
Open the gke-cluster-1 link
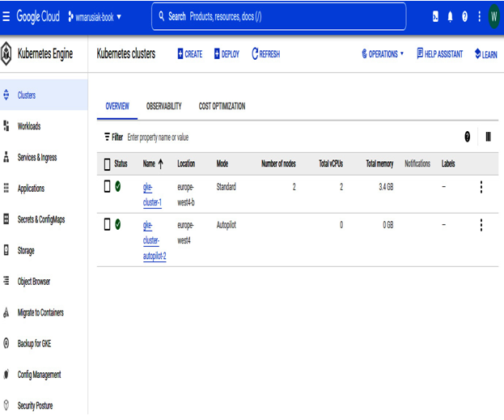pyautogui.click(x=152, y=194)
